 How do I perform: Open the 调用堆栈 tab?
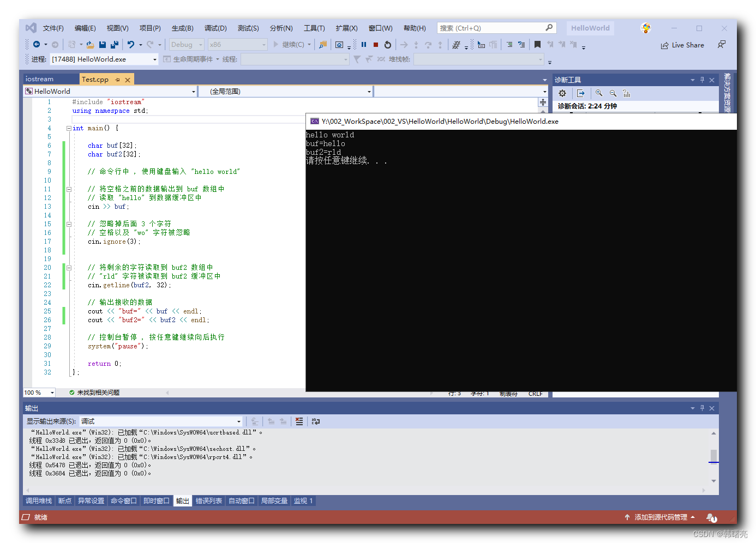pyautogui.click(x=39, y=501)
